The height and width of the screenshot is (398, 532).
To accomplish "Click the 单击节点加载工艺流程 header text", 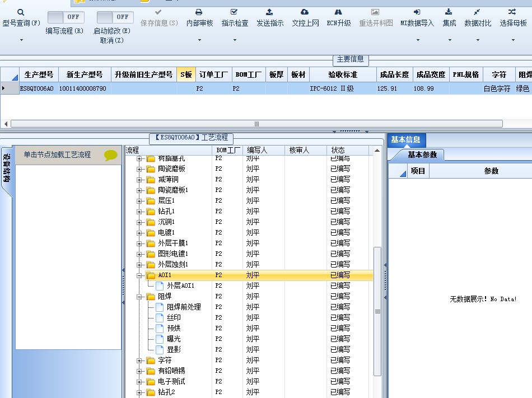I will (57, 154).
